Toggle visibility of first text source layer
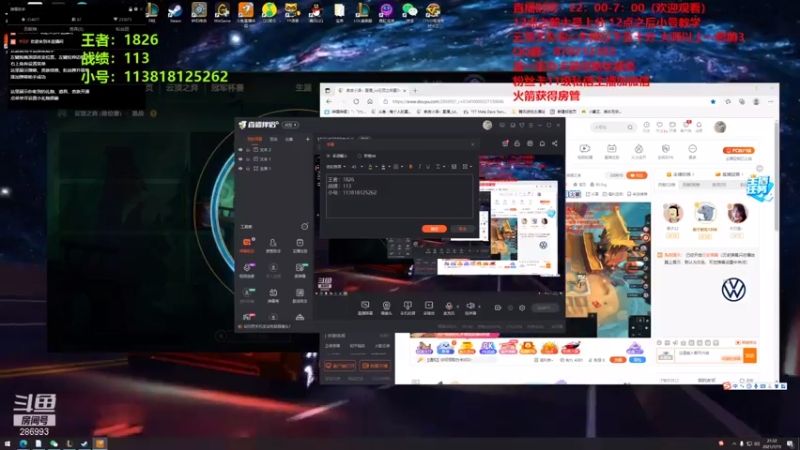This screenshot has width=800, height=450. coord(241,149)
